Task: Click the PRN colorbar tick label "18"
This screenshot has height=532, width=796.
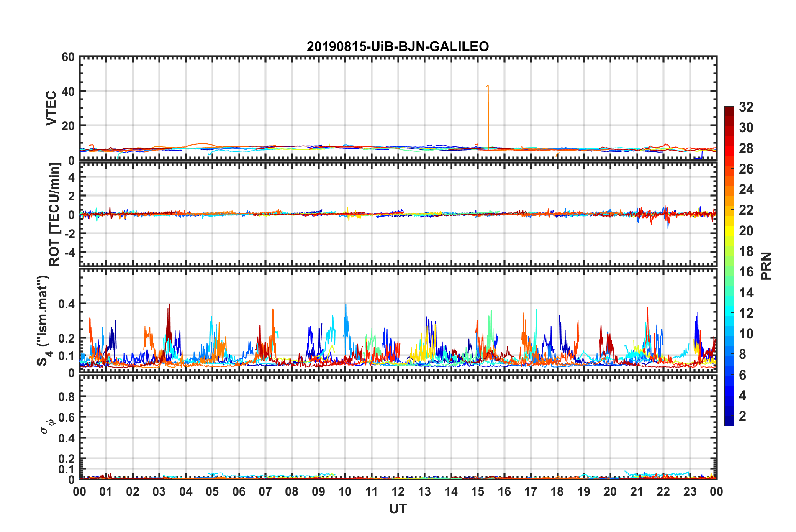Action: [x=746, y=251]
